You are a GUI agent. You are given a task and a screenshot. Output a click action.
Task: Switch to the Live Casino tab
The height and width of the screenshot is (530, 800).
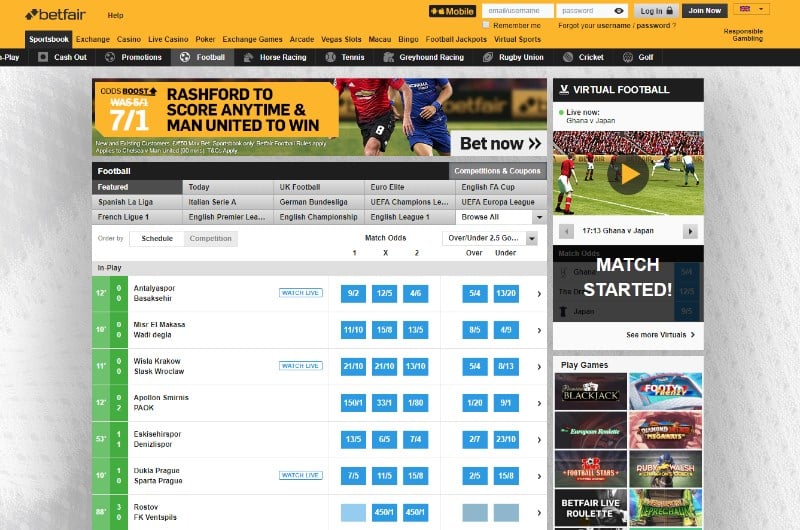tap(168, 39)
